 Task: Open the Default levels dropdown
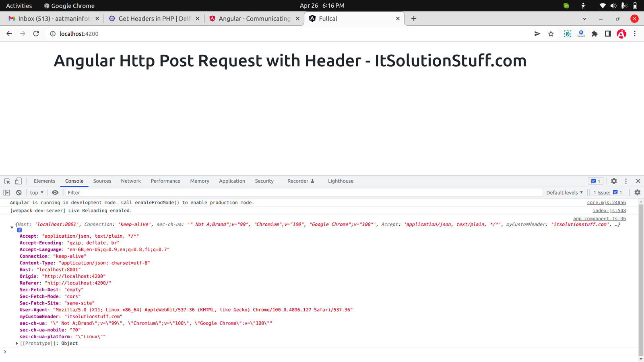pos(564,193)
